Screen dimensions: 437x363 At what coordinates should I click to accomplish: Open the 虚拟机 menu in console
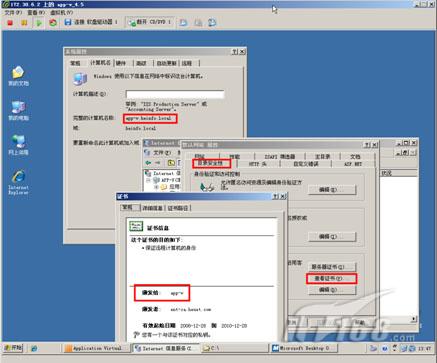[61, 12]
